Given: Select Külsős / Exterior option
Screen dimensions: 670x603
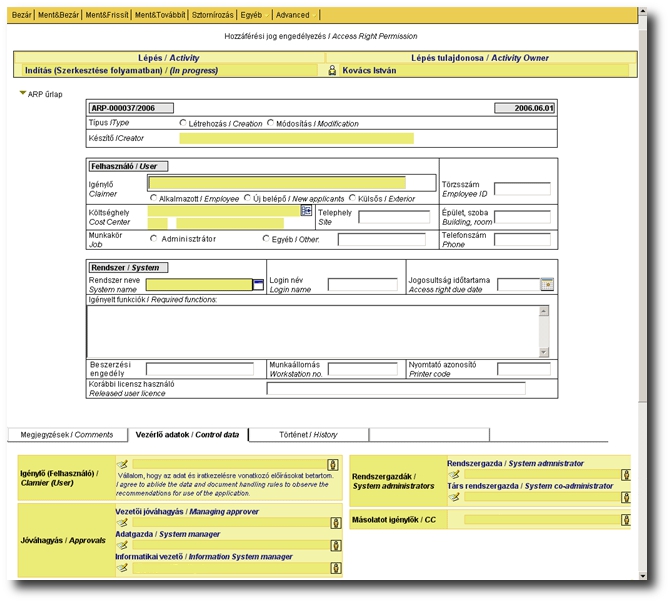Looking at the screenshot, I should pos(353,198).
